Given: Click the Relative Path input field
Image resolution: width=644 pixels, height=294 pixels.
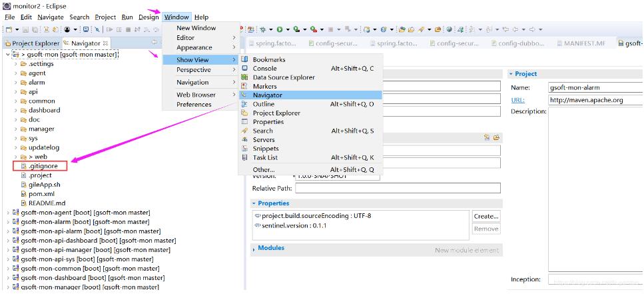Looking at the screenshot, I should 398,188.
